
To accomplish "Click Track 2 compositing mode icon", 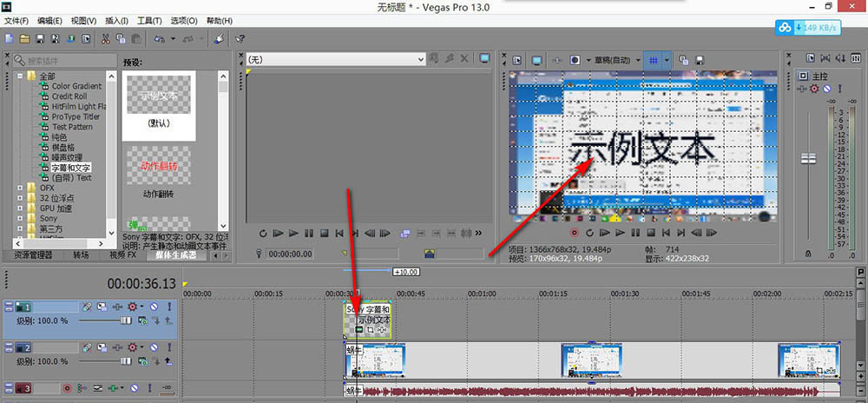I will [x=143, y=361].
